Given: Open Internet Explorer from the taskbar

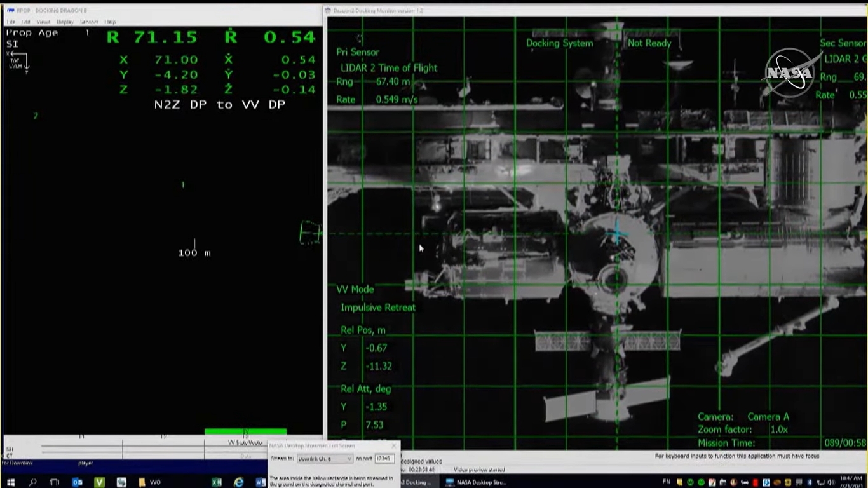Looking at the screenshot, I should (239, 482).
